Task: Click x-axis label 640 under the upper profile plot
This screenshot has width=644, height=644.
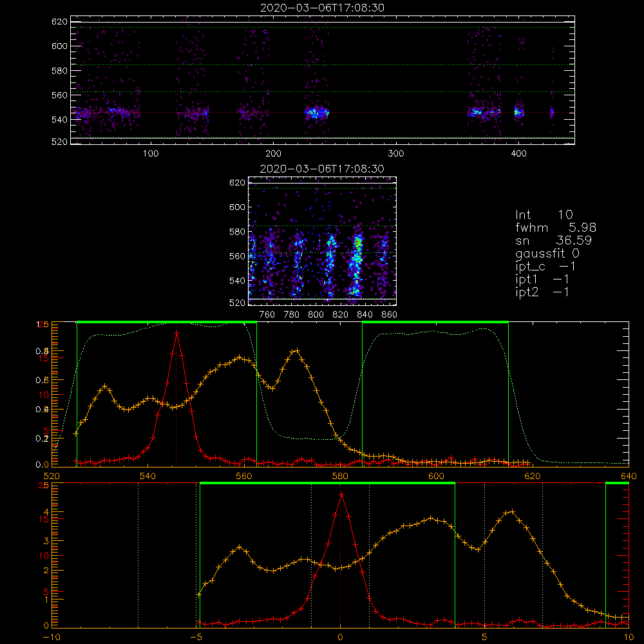Action: (x=629, y=476)
